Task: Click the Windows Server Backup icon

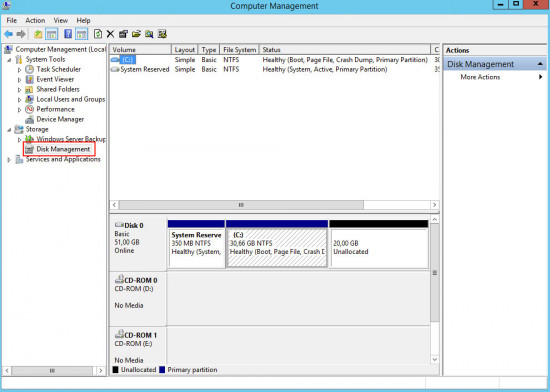Action: click(29, 140)
